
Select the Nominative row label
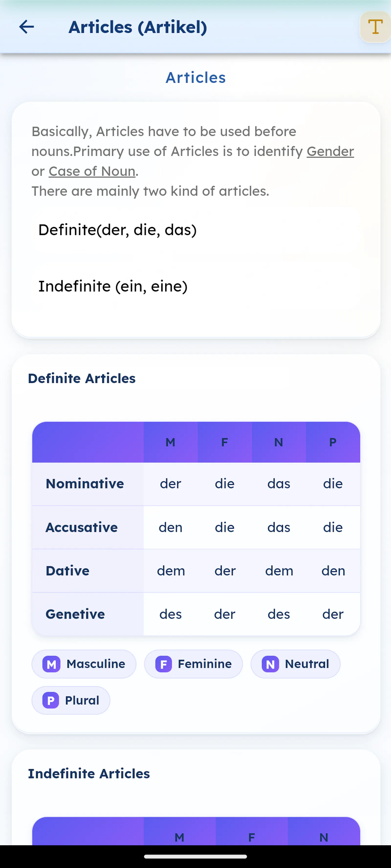[x=85, y=484]
